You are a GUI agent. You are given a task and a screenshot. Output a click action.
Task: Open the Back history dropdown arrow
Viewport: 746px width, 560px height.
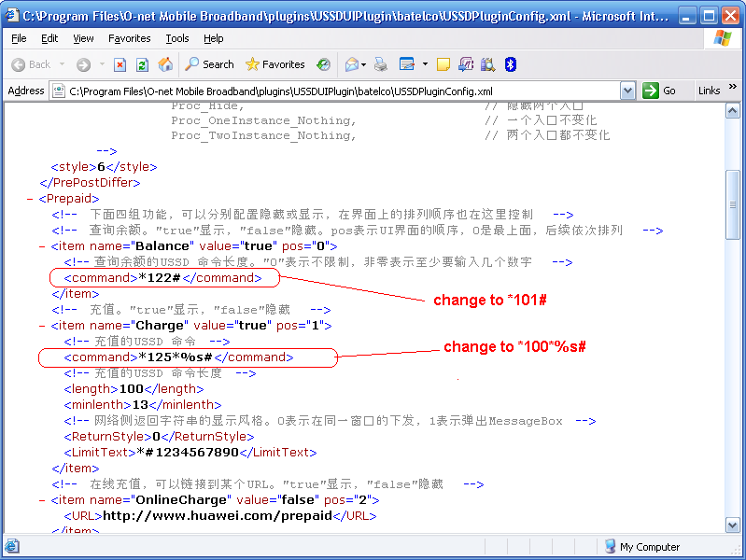coord(62,64)
